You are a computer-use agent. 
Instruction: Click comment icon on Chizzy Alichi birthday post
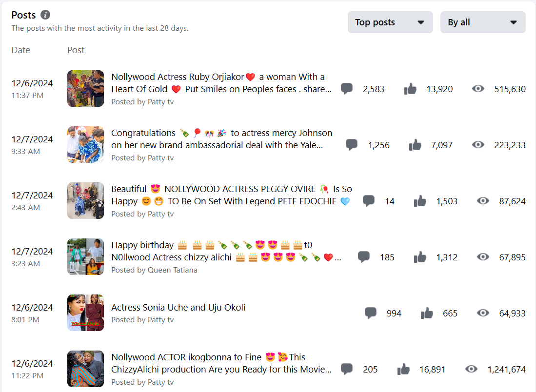pos(364,257)
